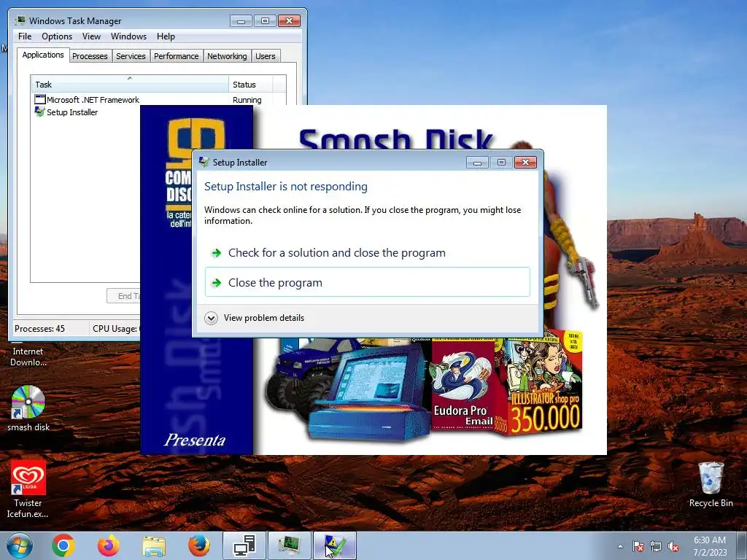Screen dimensions: 747x560
Task: Switch to Performance tab
Action: (x=177, y=56)
